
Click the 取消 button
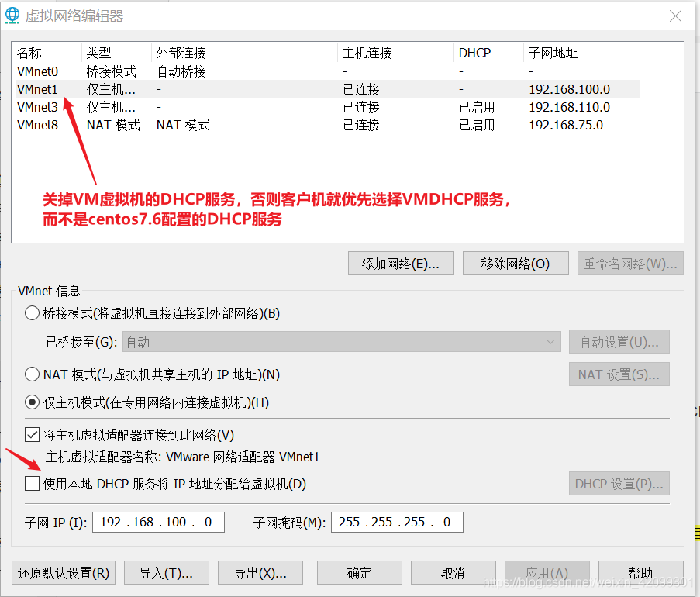tap(453, 573)
